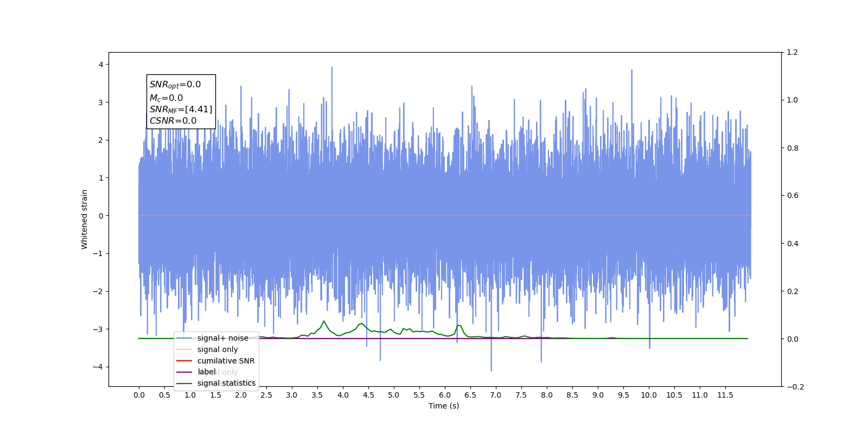Click the 'signal only' legend label with orange line
Image resolution: width=868 pixels, height=434 pixels.
point(218,349)
